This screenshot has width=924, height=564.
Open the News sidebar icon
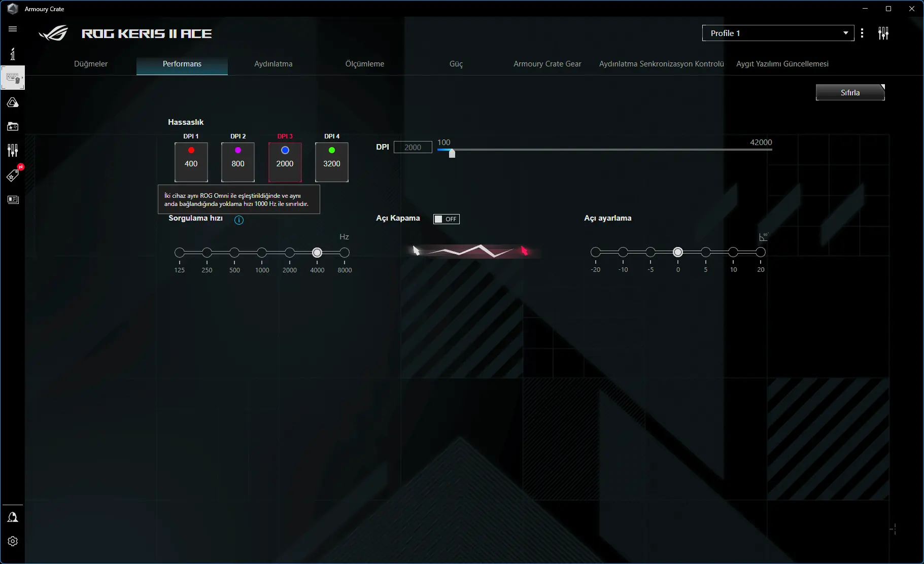point(13,199)
